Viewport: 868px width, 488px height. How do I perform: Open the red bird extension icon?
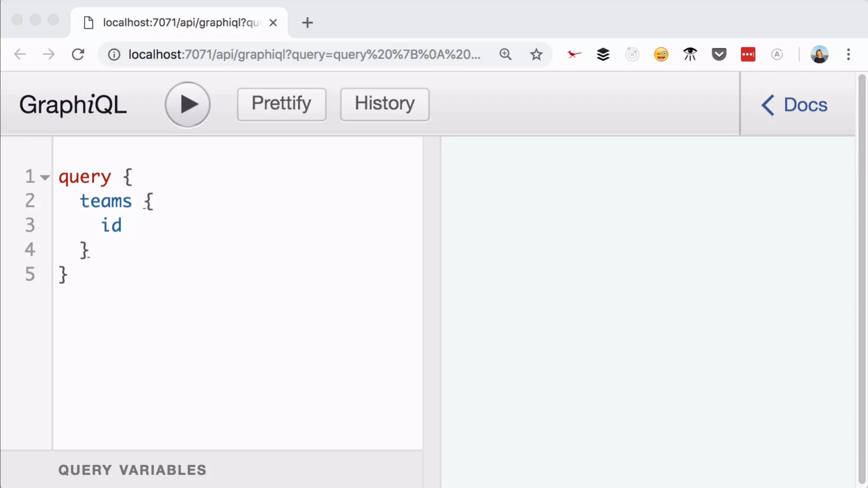574,54
